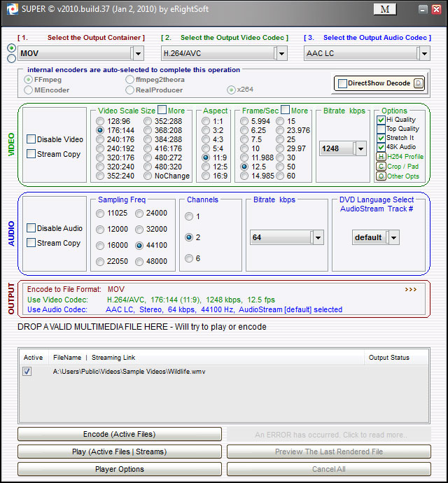The width and height of the screenshot is (448, 483).
Task: Open the Crop / Pad options
Action: coord(381,167)
